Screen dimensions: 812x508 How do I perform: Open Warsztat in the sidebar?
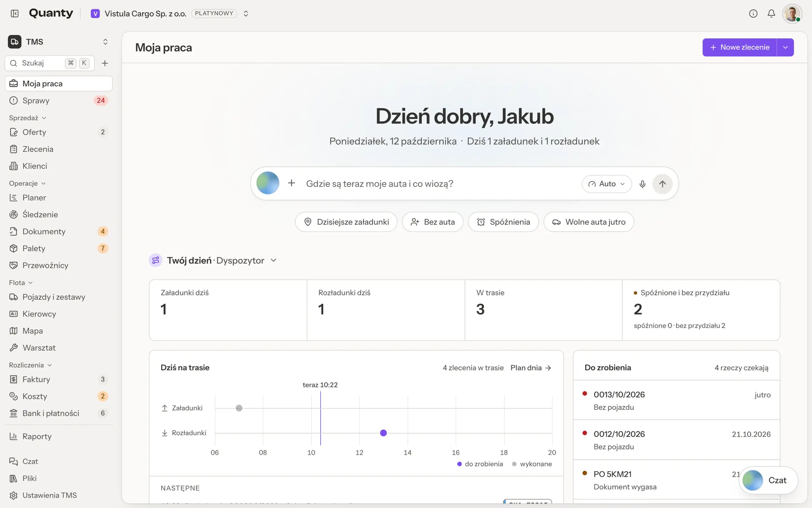point(58,347)
